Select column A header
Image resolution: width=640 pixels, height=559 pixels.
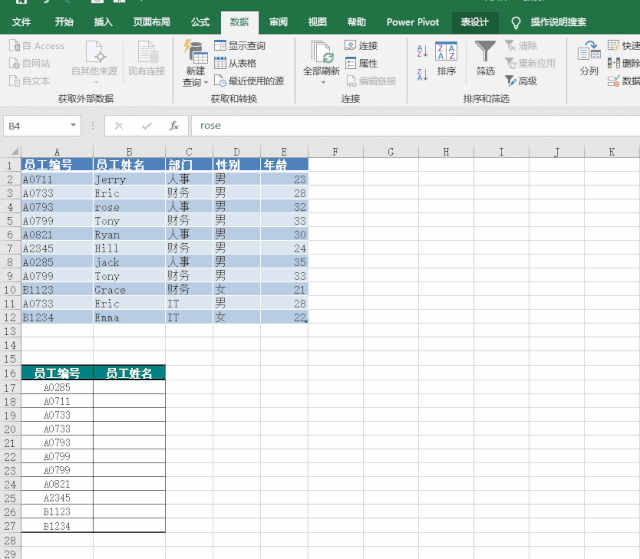click(x=57, y=152)
